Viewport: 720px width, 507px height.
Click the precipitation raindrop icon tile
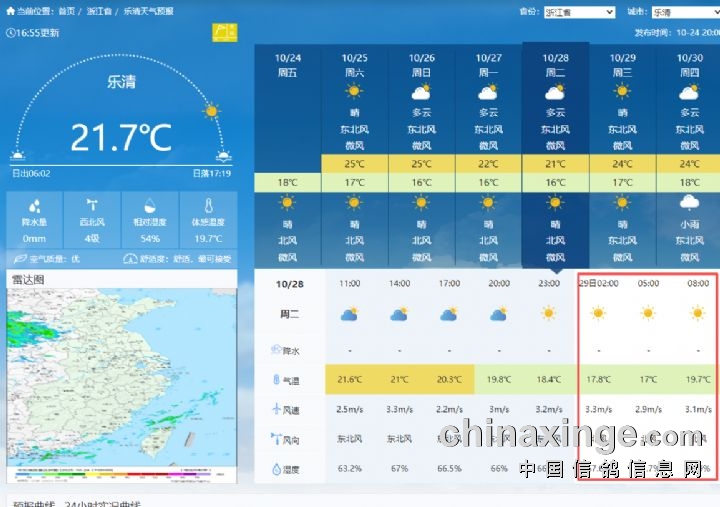35,206
